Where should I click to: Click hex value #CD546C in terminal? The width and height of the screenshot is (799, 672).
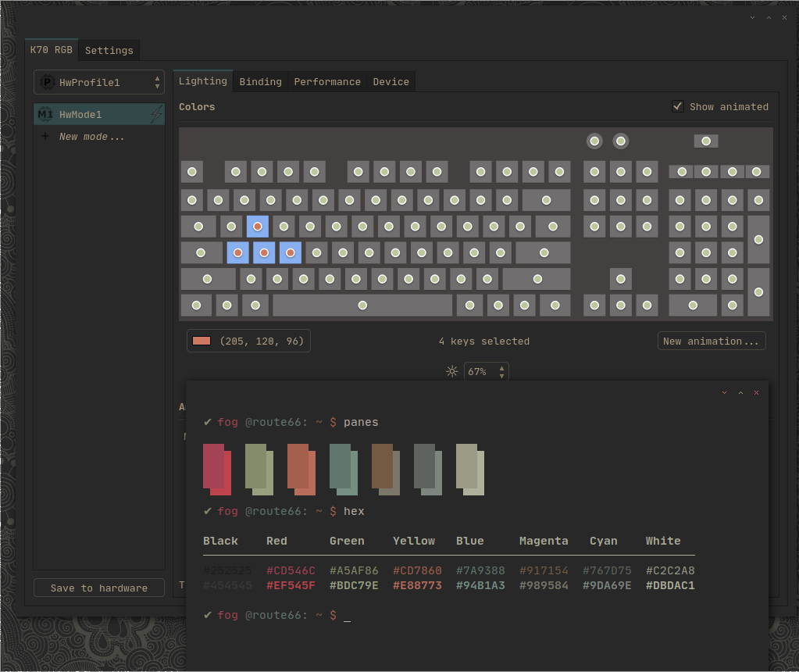[x=291, y=570]
